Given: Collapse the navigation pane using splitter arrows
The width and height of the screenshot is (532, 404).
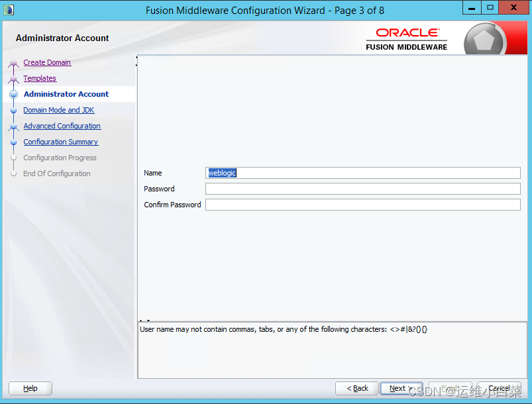Looking at the screenshot, I should point(136,57).
